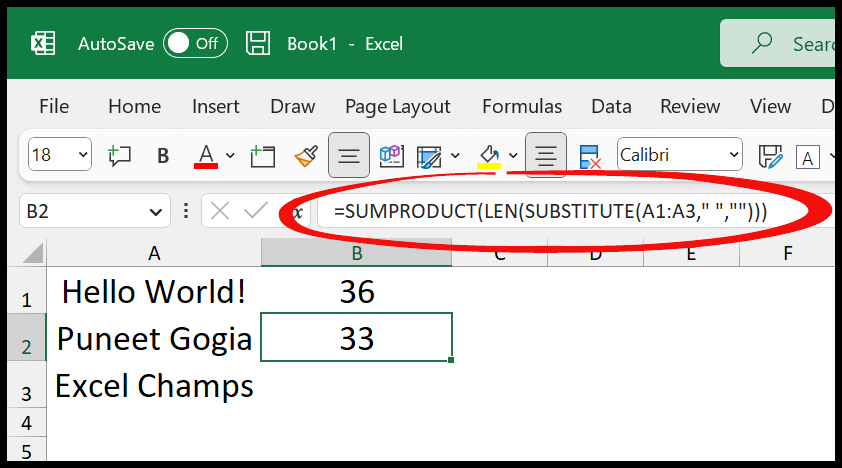This screenshot has height=468, width=842.
Task: Open the insert function fx button
Action: 297,212
